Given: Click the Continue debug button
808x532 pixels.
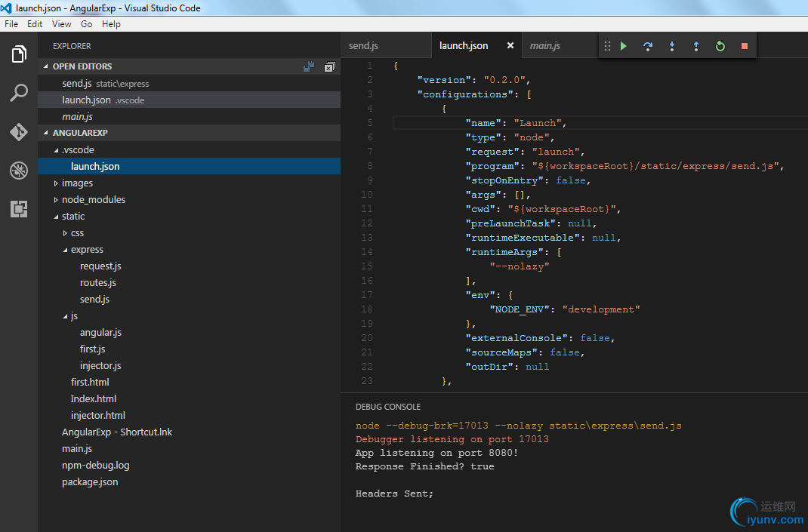Looking at the screenshot, I should [x=624, y=46].
